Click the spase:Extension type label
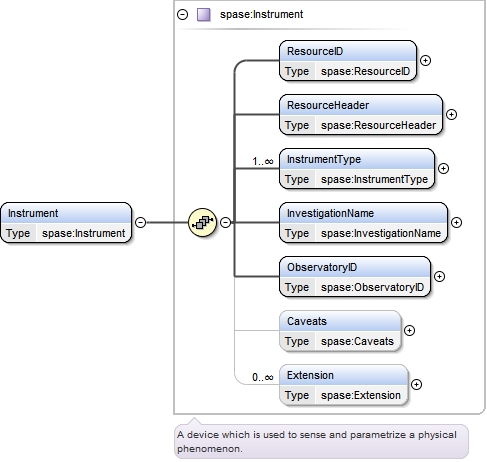The image size is (487, 462). (x=361, y=395)
